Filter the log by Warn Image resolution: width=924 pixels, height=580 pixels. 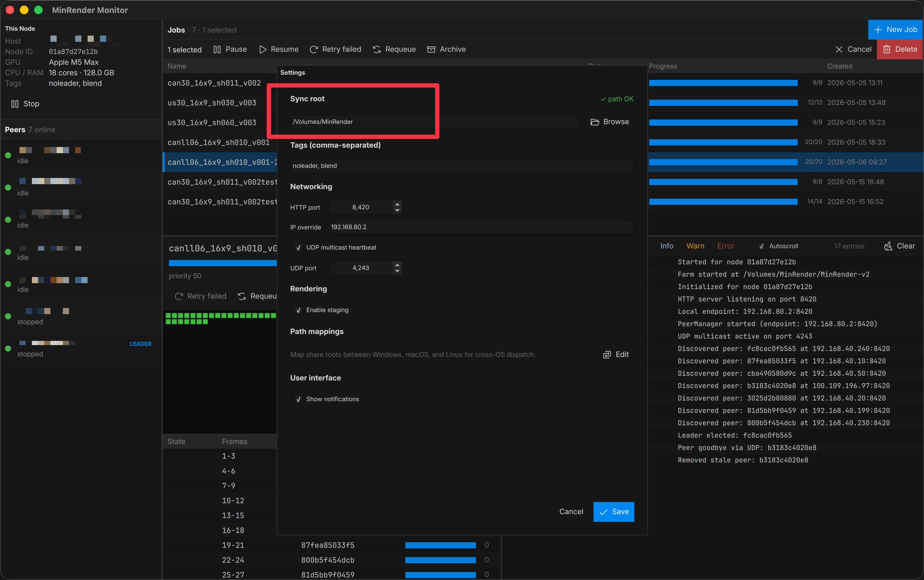click(695, 246)
